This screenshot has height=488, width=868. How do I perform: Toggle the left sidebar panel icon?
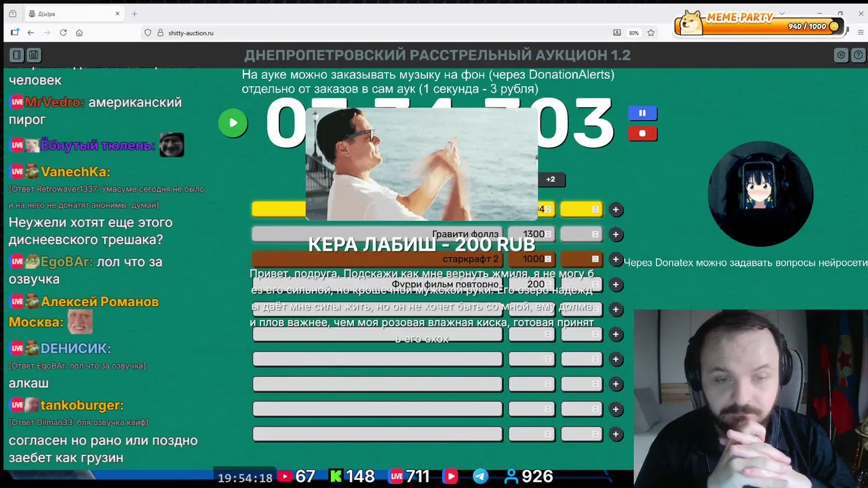pyautogui.click(x=17, y=55)
